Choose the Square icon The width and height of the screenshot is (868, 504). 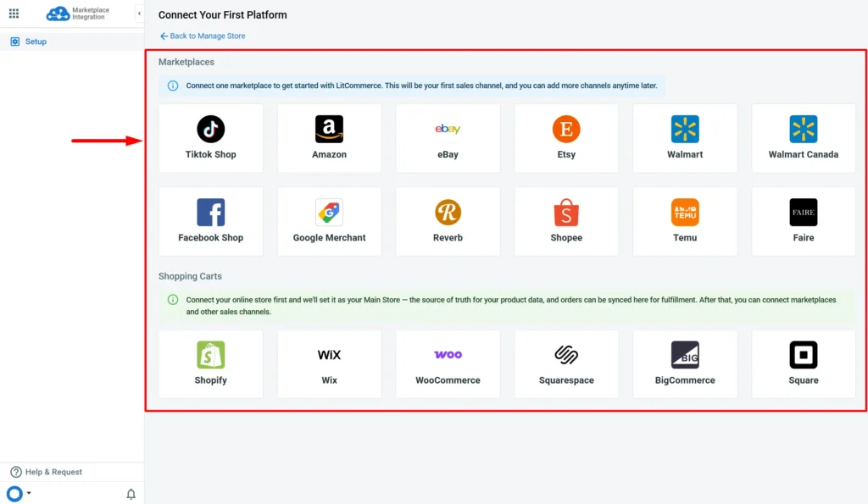coord(804,355)
